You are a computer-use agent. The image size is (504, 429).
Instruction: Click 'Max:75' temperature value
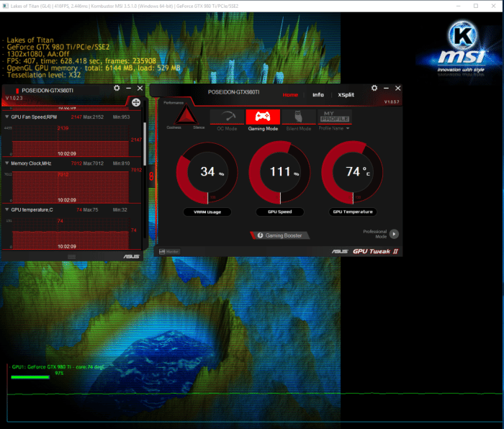pyautogui.click(x=91, y=209)
